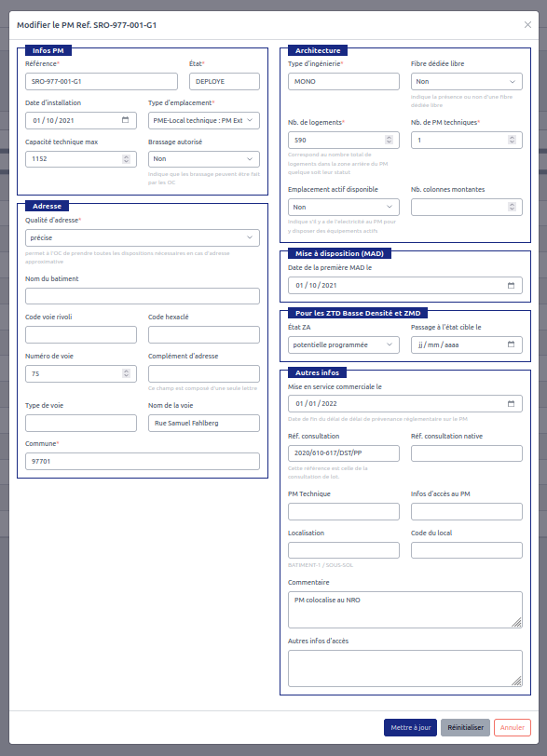
Task: Open Fibre dédiée libre dropdown
Action: (467, 82)
